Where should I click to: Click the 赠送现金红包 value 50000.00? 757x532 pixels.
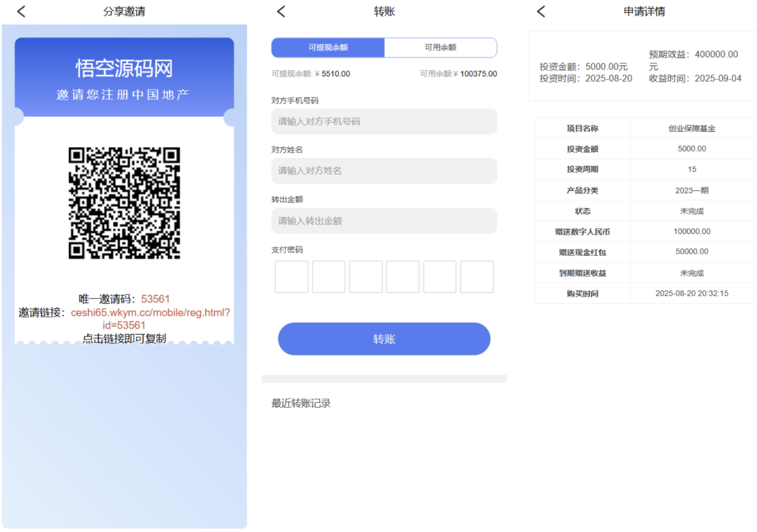(x=692, y=252)
